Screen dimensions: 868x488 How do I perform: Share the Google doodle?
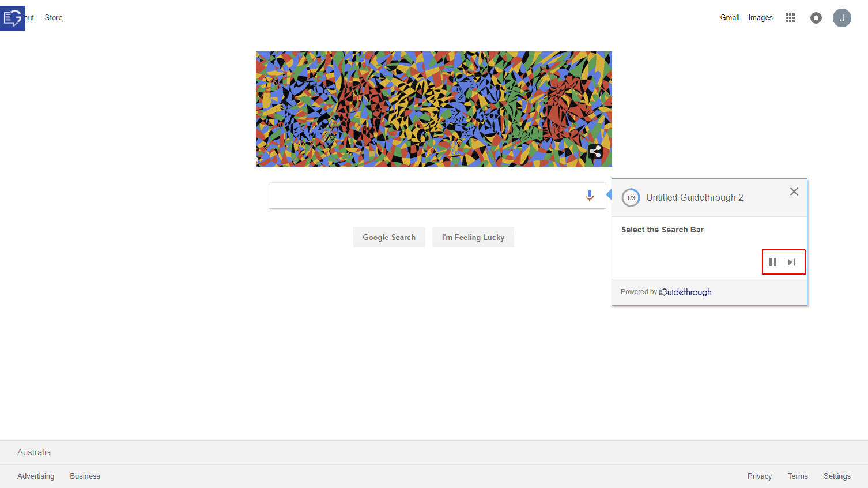[x=595, y=152]
